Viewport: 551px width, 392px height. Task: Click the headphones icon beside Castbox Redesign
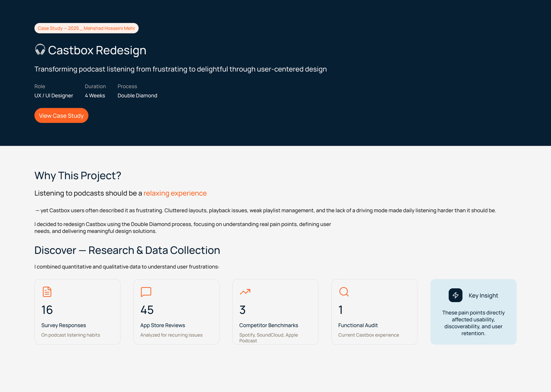[40, 50]
